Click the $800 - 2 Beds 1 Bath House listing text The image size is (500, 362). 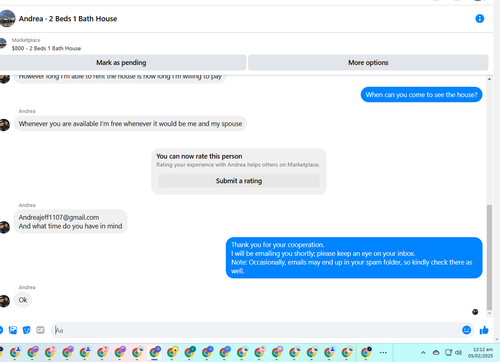[x=46, y=48]
